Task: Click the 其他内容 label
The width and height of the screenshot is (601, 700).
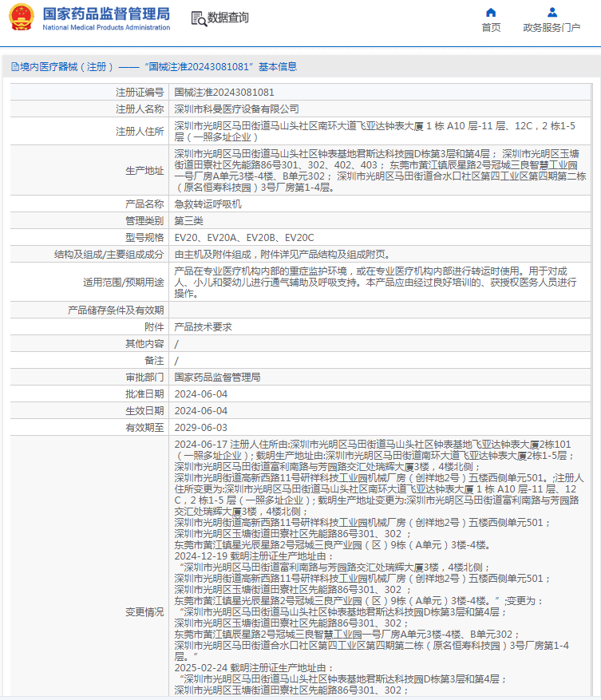Action: pos(144,344)
